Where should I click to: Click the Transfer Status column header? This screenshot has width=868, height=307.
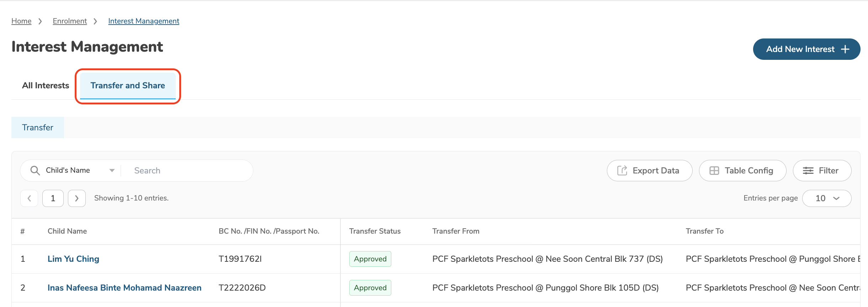point(375,231)
